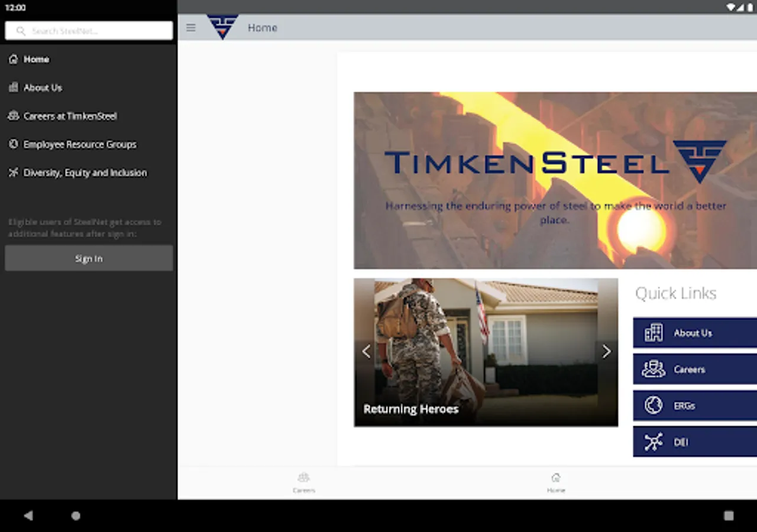757x532 pixels.
Task: Click the Quick Links heading
Action: click(x=675, y=293)
